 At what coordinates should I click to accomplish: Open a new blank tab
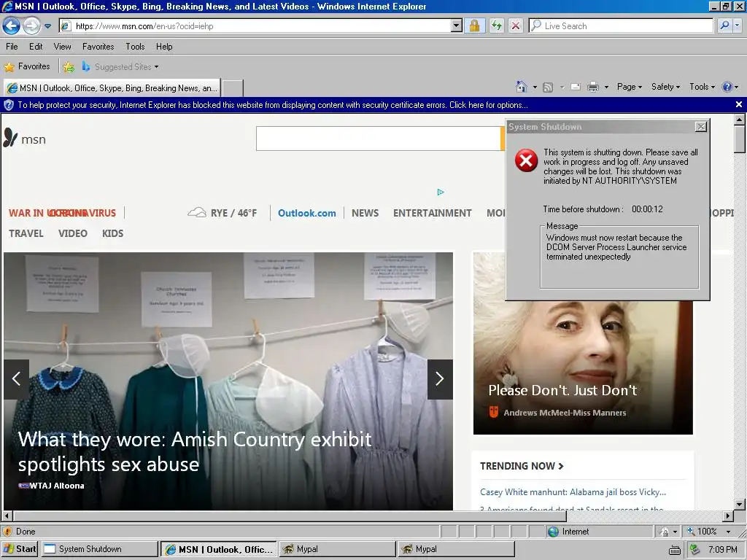pyautogui.click(x=233, y=88)
